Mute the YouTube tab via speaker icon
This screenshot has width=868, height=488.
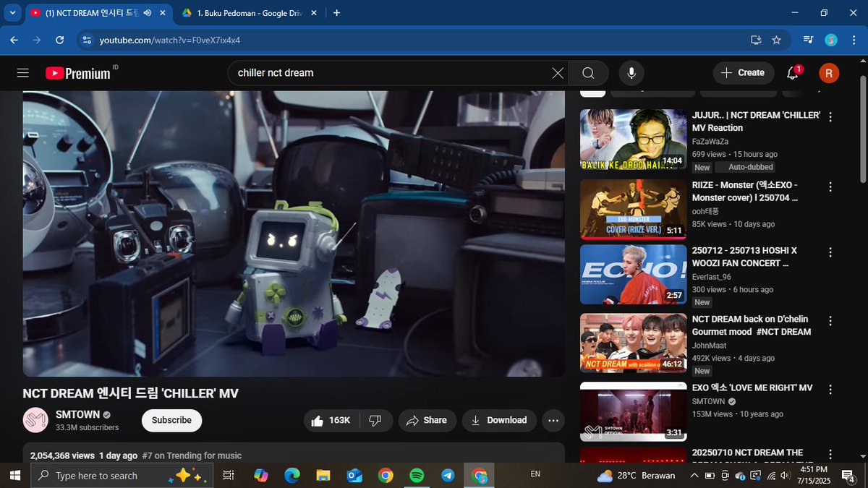point(147,12)
